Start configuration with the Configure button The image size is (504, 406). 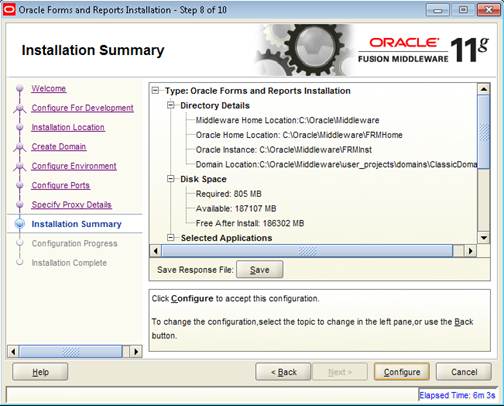(x=402, y=372)
